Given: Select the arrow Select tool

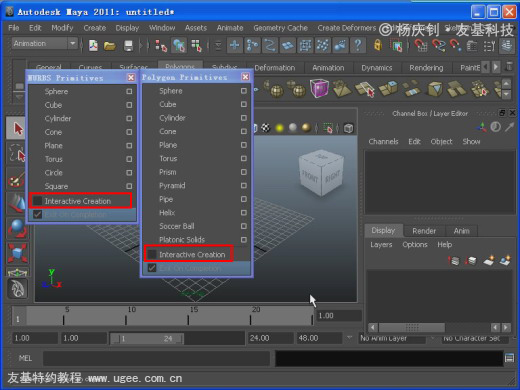Looking at the screenshot, I should 17,128.
